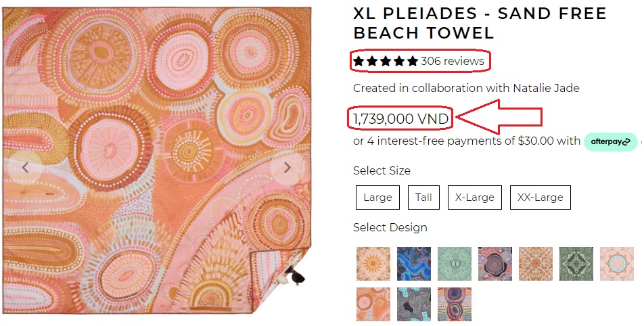This screenshot has height=326, width=644.
Task: Pick the sun pattern design swatch
Action: (x=373, y=264)
